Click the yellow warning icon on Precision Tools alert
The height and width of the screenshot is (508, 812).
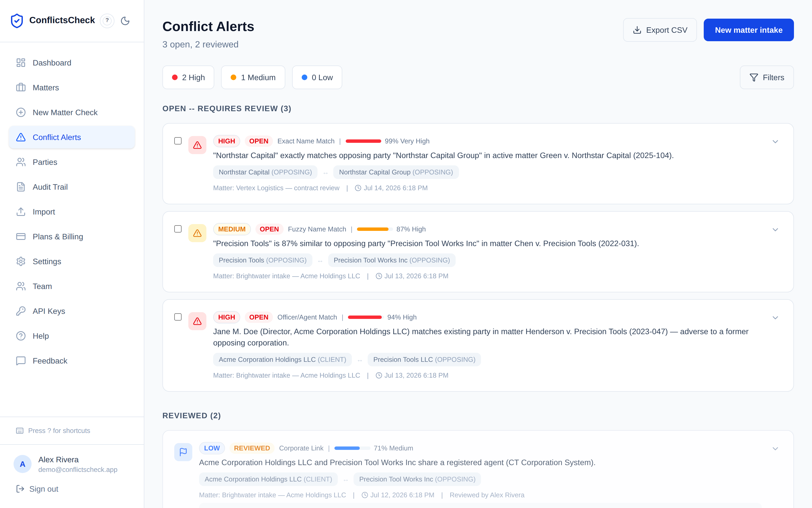point(197,233)
